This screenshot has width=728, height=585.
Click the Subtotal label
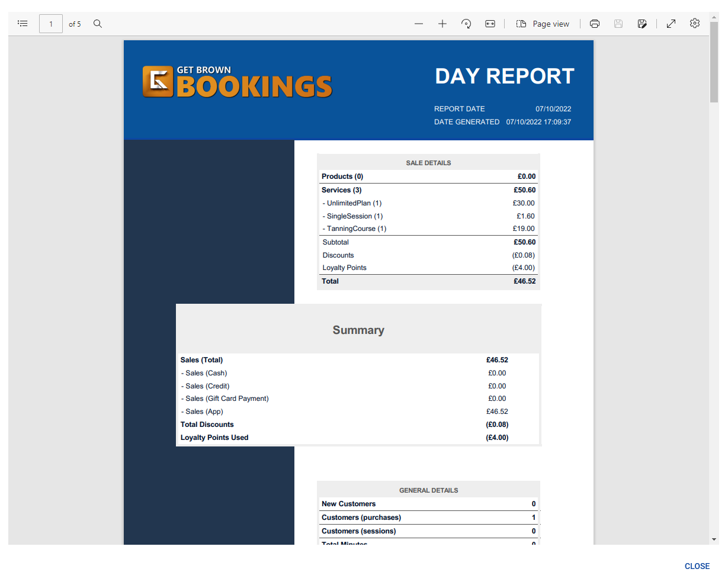coord(335,242)
